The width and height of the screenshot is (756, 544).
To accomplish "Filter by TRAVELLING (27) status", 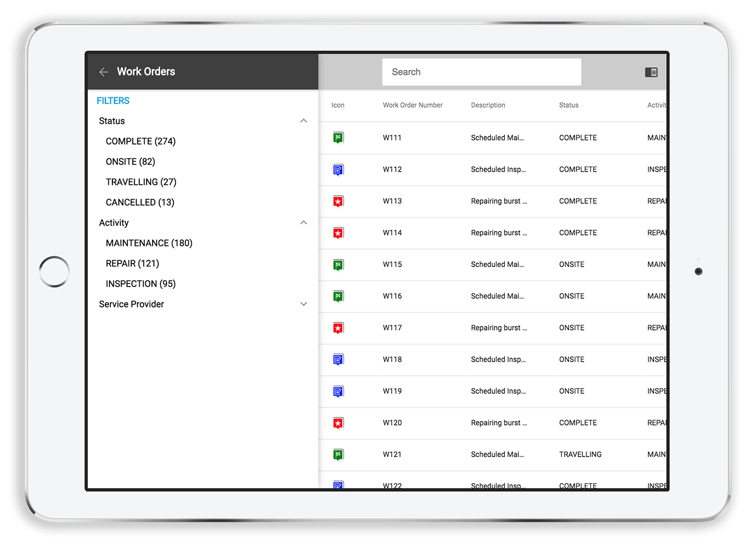I will click(x=141, y=182).
